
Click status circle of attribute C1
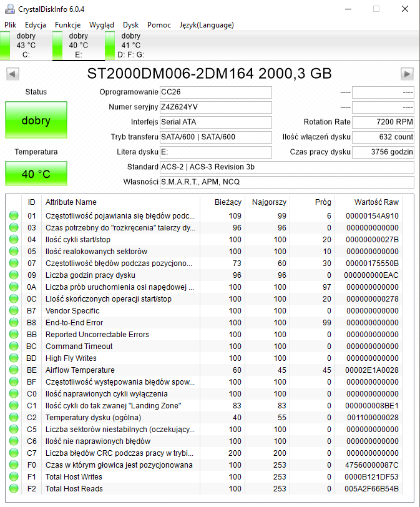14,405
